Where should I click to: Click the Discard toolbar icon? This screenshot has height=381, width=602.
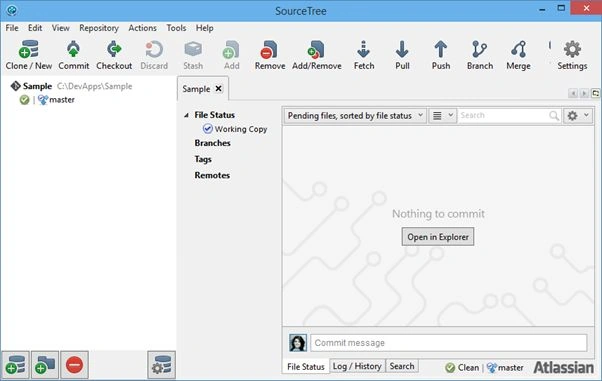tap(154, 49)
